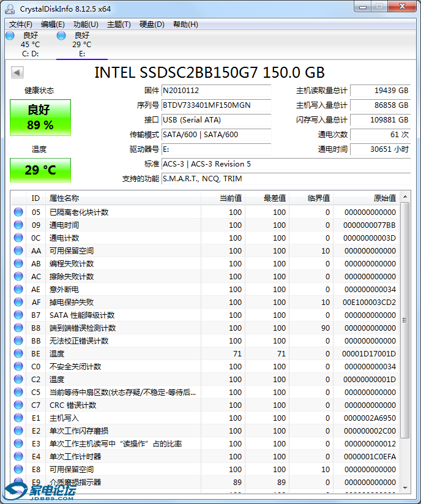Click status orb for attribute BE temperature
This screenshot has height=504, width=421.
[x=18, y=353]
